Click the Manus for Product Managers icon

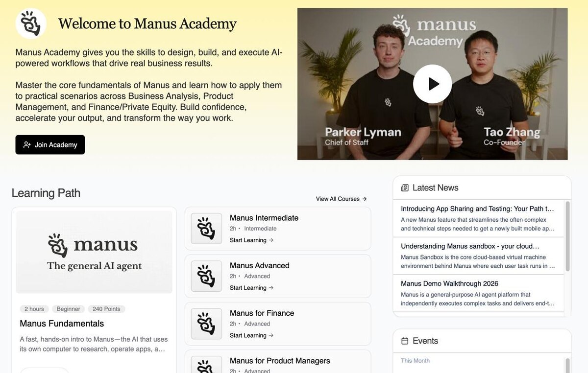click(x=206, y=365)
